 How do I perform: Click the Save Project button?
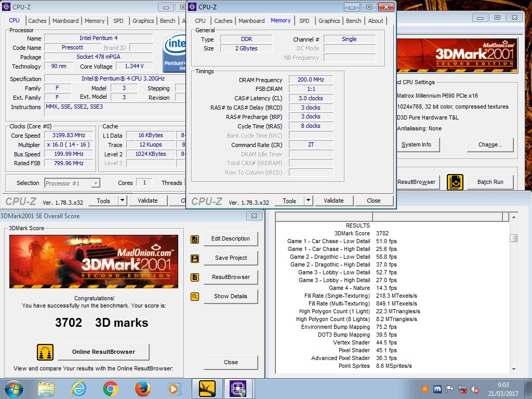tap(231, 258)
